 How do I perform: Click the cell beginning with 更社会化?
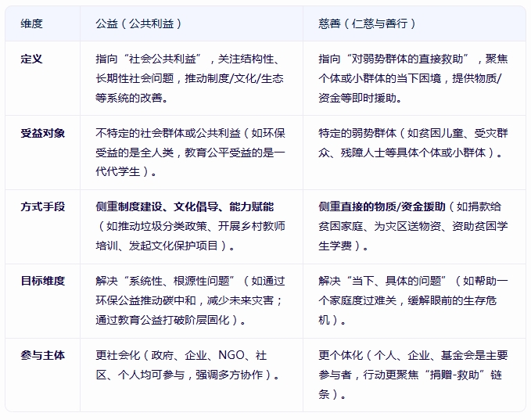click(x=190, y=364)
